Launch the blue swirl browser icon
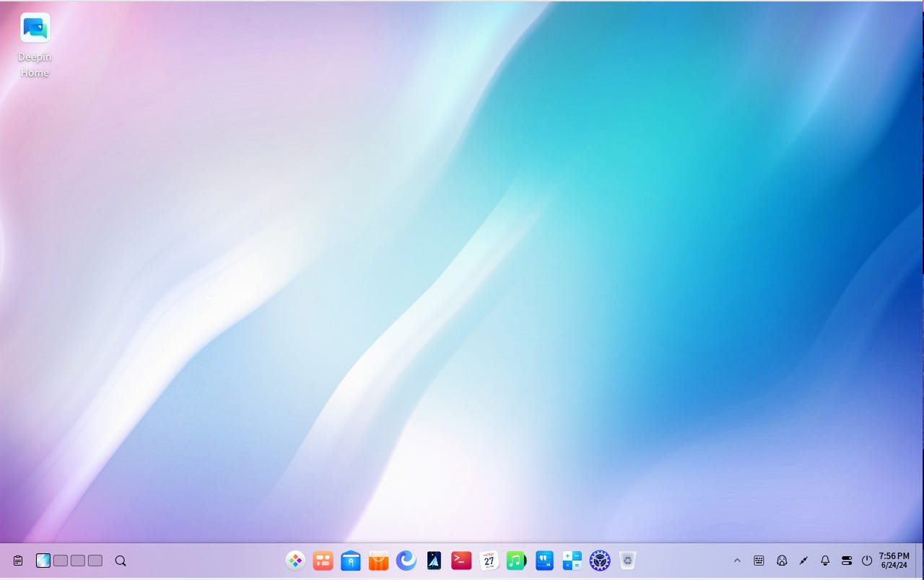The width and height of the screenshot is (924, 580). pyautogui.click(x=406, y=561)
